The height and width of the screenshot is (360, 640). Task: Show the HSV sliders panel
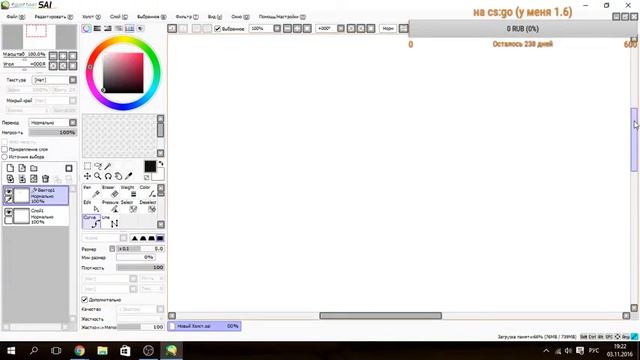click(x=108, y=28)
